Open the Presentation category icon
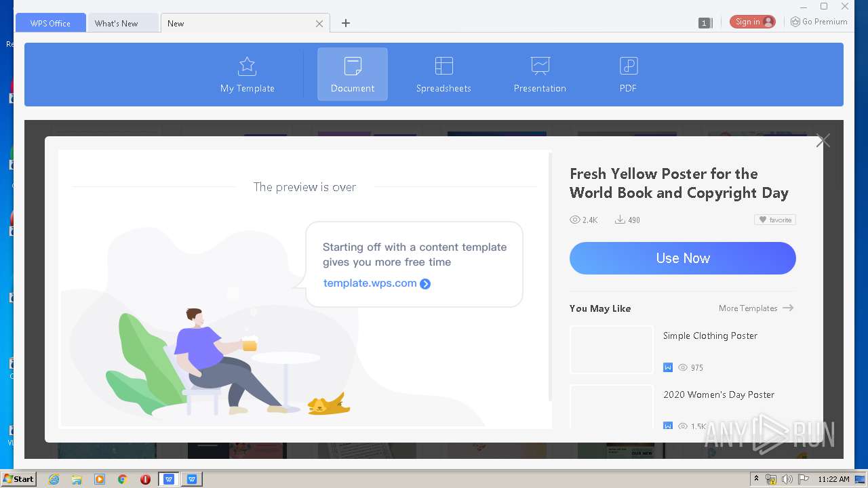The image size is (868, 488). (540, 66)
